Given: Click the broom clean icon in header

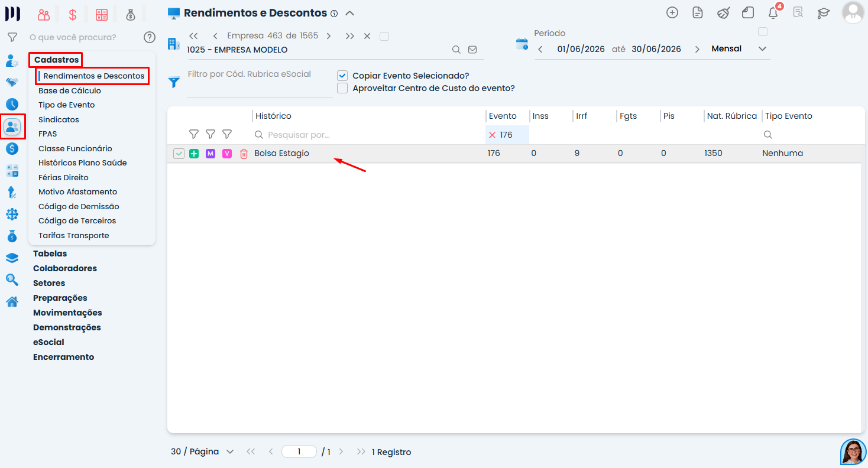Looking at the screenshot, I should pos(723,12).
